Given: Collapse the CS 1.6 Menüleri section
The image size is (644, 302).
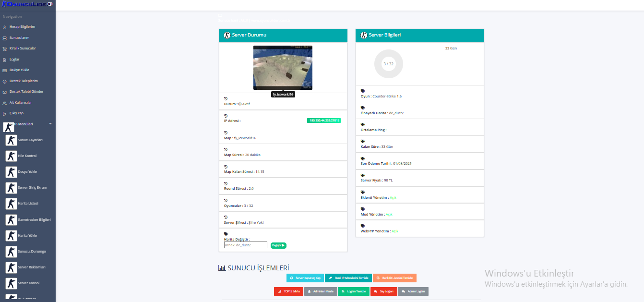Looking at the screenshot, I should 50,124.
